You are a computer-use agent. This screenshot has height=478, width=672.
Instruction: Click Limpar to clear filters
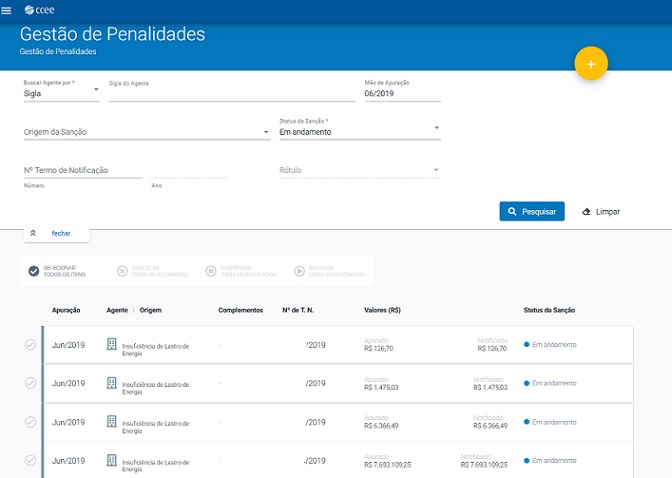[601, 212]
